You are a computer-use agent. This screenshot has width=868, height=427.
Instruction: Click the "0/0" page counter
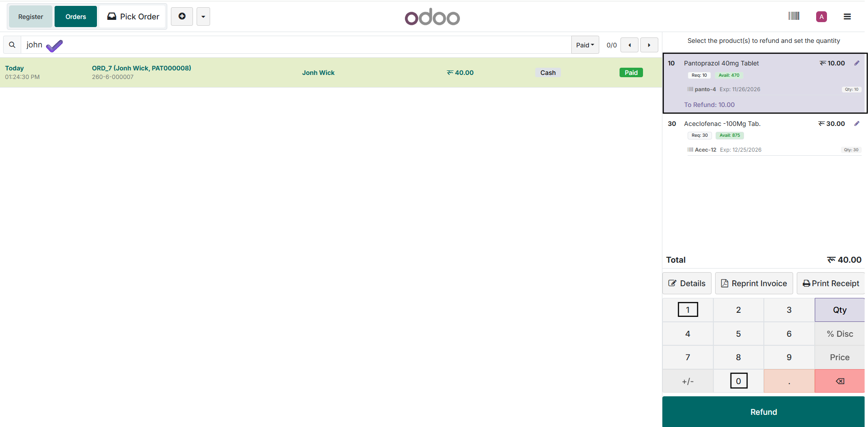pyautogui.click(x=611, y=45)
